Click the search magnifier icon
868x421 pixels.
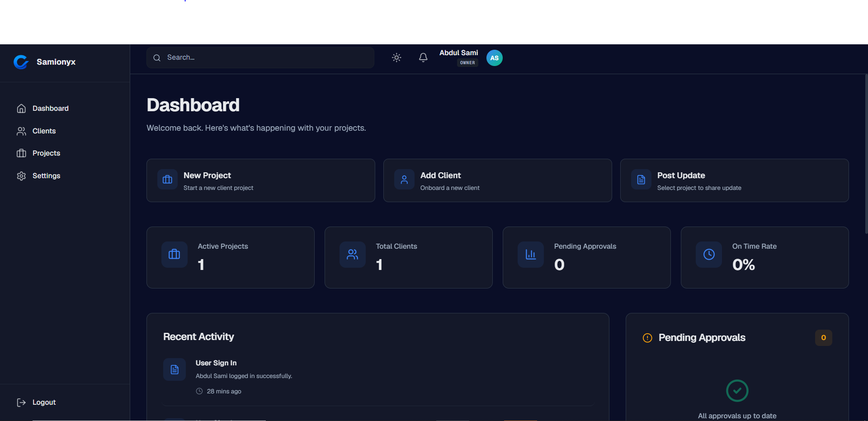(x=157, y=58)
